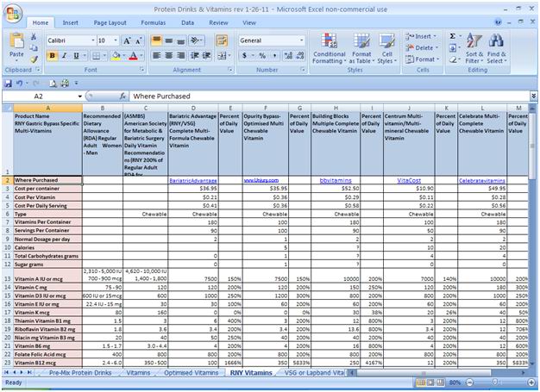Toggle Wrap Text
The width and height of the screenshot is (540, 392).
coord(222,40)
